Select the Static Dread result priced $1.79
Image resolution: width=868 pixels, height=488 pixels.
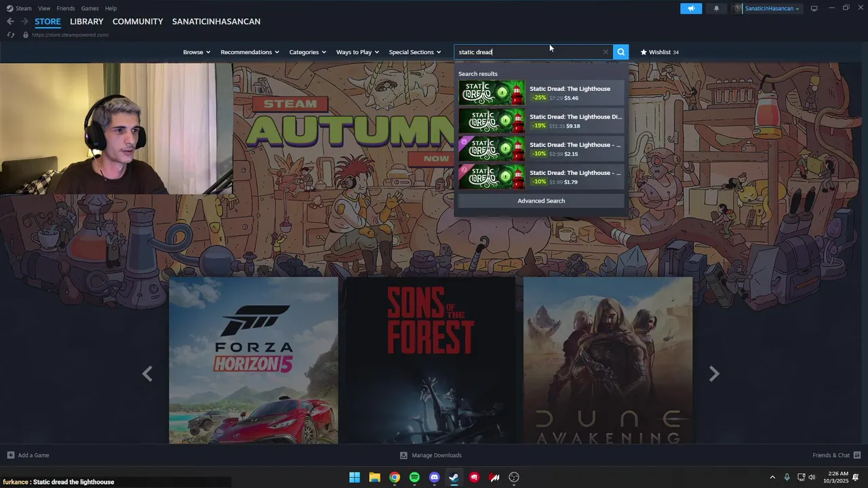click(x=541, y=177)
